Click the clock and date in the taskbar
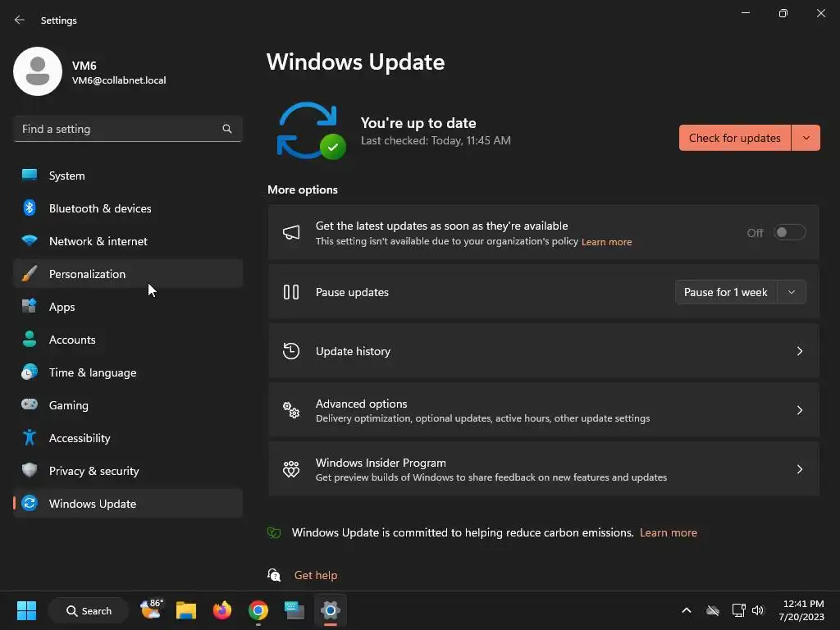This screenshot has width=840, height=630. point(801,610)
